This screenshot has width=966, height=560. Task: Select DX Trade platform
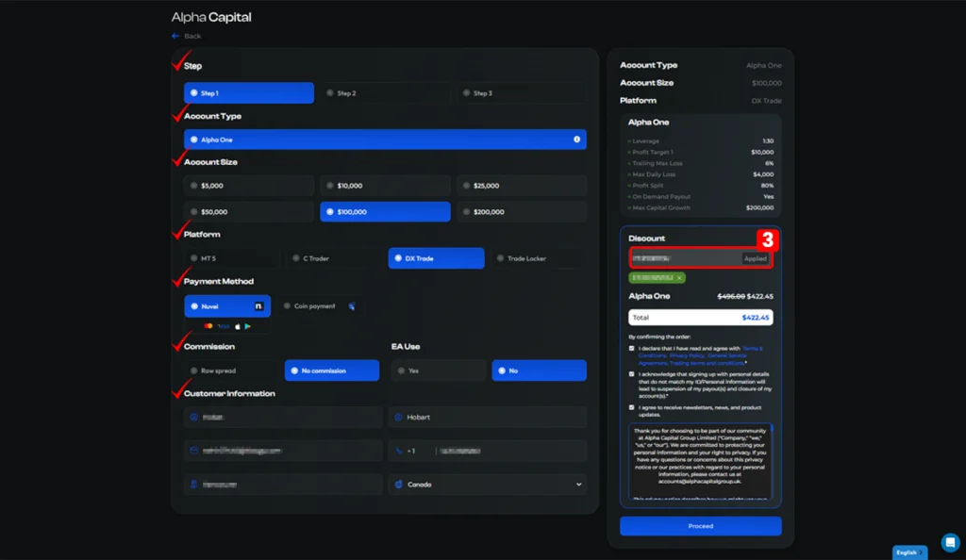tap(436, 258)
